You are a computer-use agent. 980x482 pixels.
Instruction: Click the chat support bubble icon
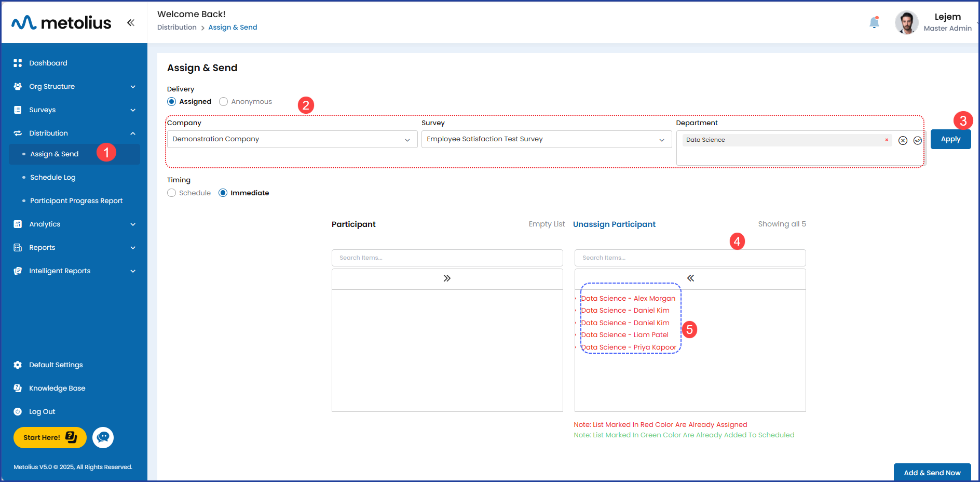(103, 437)
